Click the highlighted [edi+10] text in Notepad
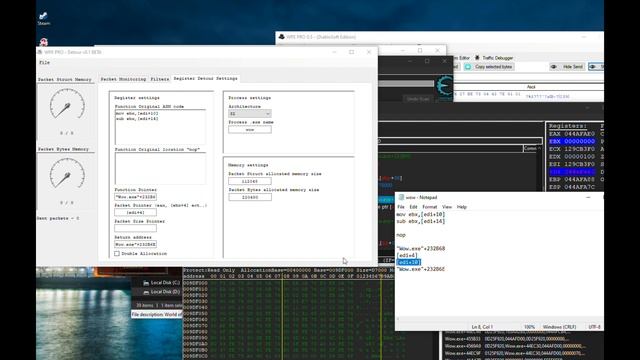Image resolution: width=640 pixels, height=360 pixels. pos(409,262)
